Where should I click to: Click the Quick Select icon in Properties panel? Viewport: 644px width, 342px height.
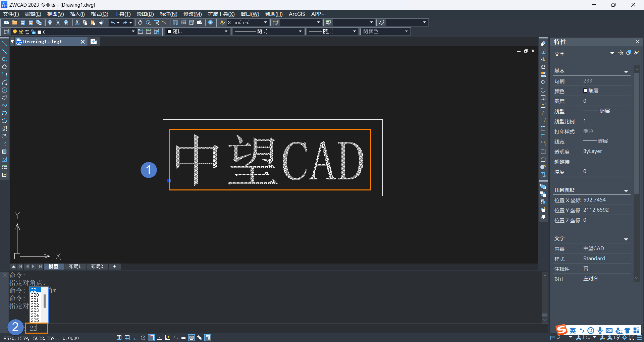[636, 53]
